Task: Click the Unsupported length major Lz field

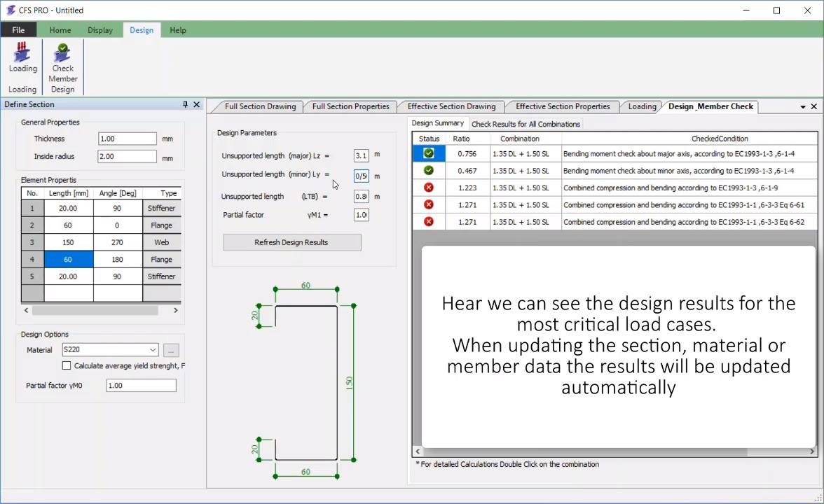Action: tap(361, 155)
